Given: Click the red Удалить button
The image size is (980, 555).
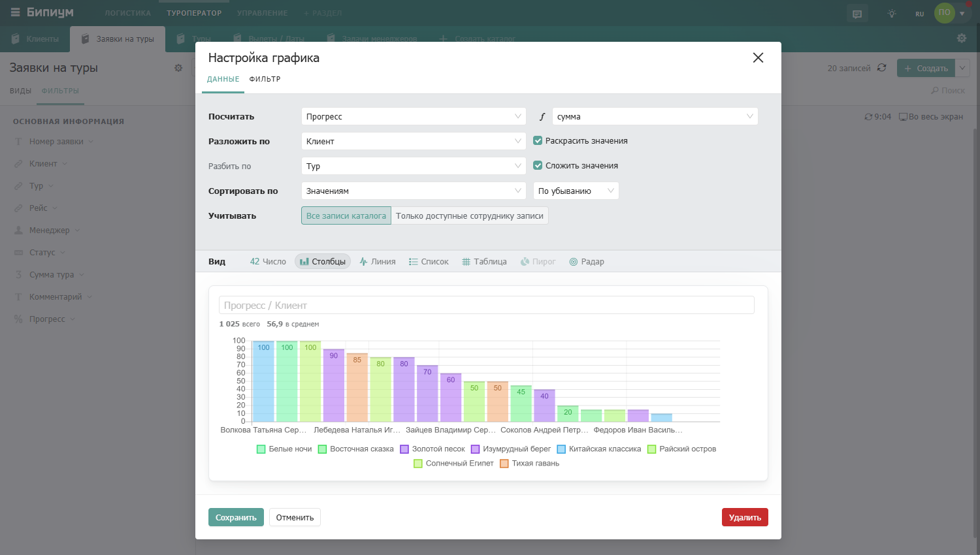Looking at the screenshot, I should (x=745, y=517).
